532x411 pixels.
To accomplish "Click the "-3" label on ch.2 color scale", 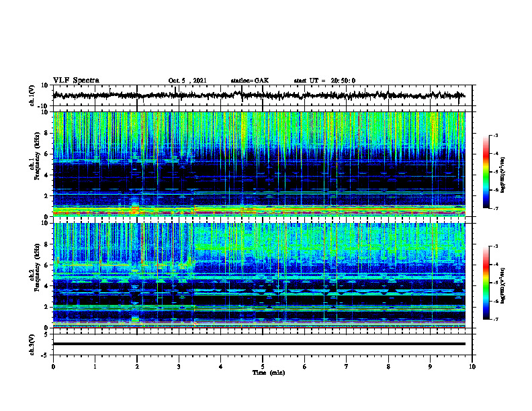I will point(495,246).
